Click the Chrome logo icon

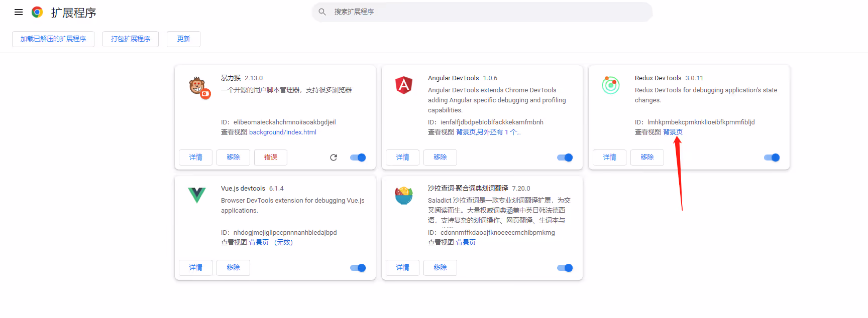(37, 12)
